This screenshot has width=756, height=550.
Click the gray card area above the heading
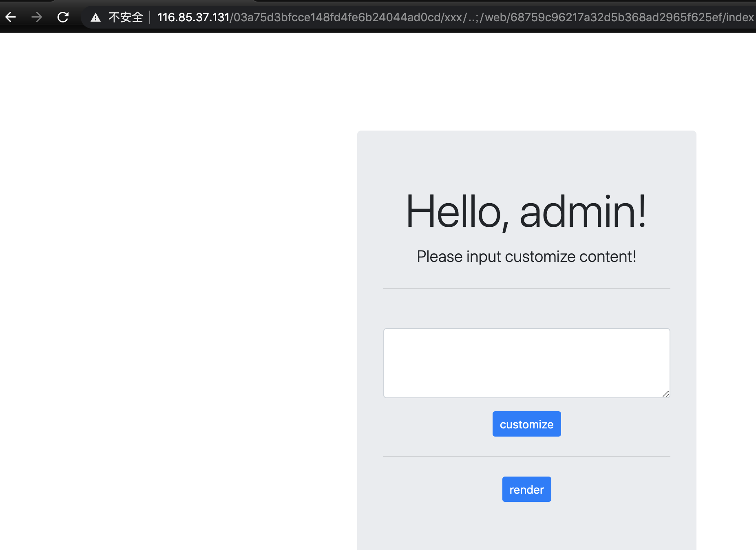(x=526, y=159)
